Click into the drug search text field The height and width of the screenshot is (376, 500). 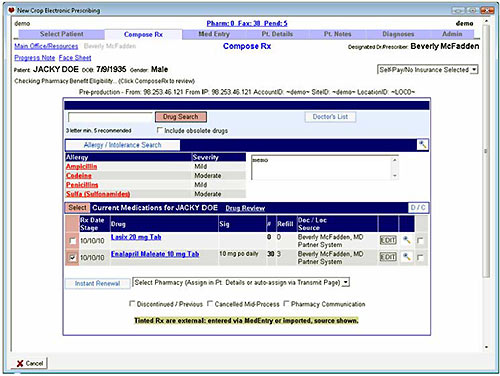[110, 117]
